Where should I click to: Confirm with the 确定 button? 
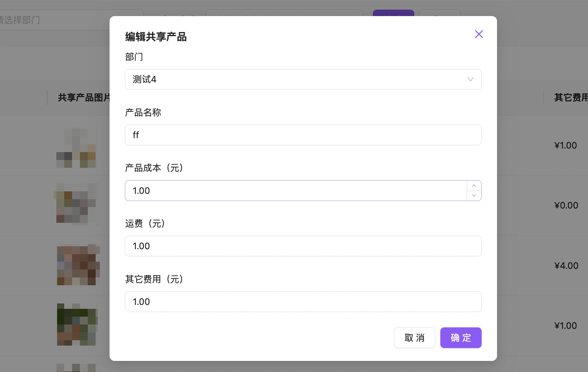[461, 338]
